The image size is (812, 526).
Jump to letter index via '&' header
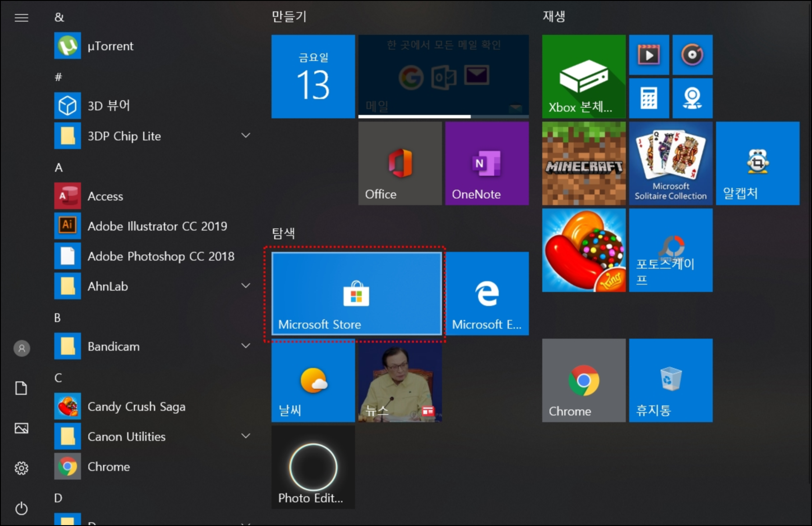(59, 17)
